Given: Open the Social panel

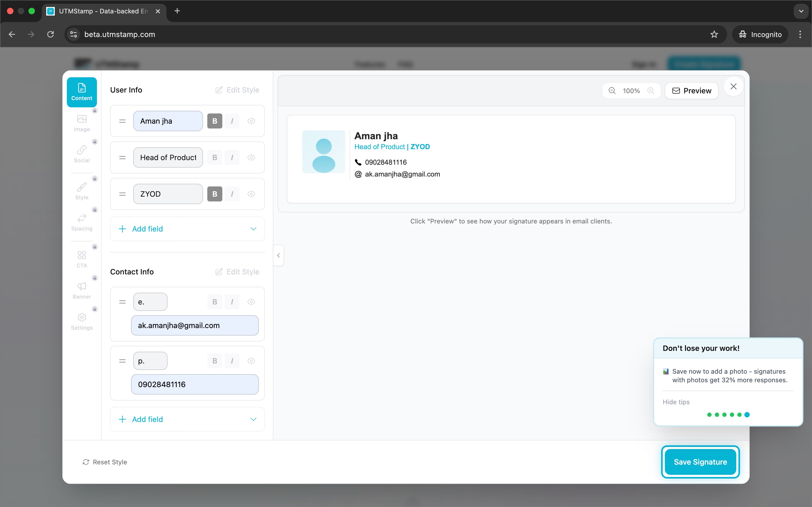Looking at the screenshot, I should 82,154.
